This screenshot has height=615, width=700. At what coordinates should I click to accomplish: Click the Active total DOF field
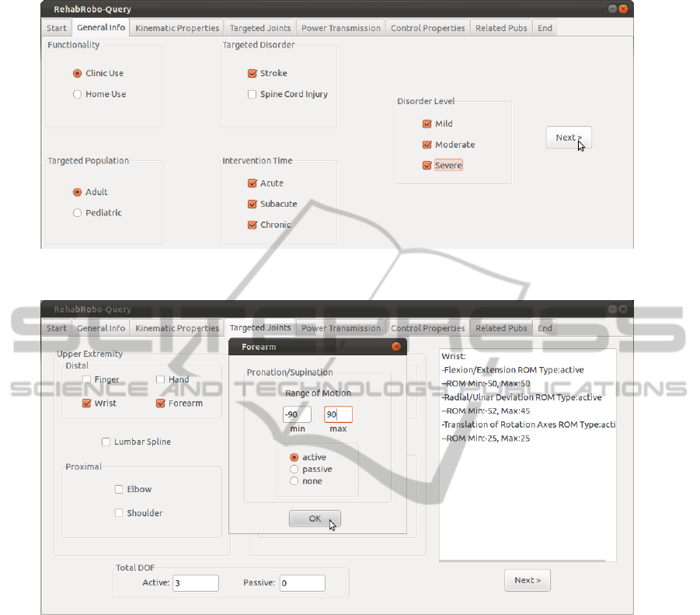pyautogui.click(x=195, y=582)
